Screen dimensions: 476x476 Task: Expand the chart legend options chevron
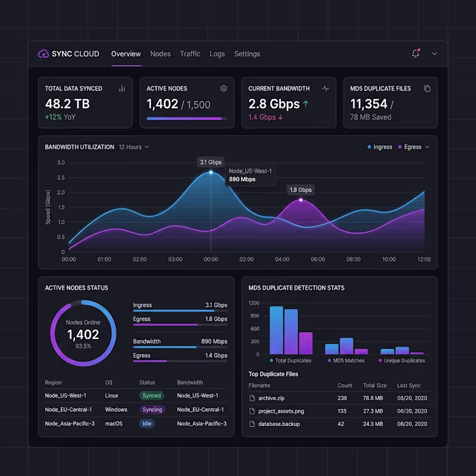click(427, 147)
